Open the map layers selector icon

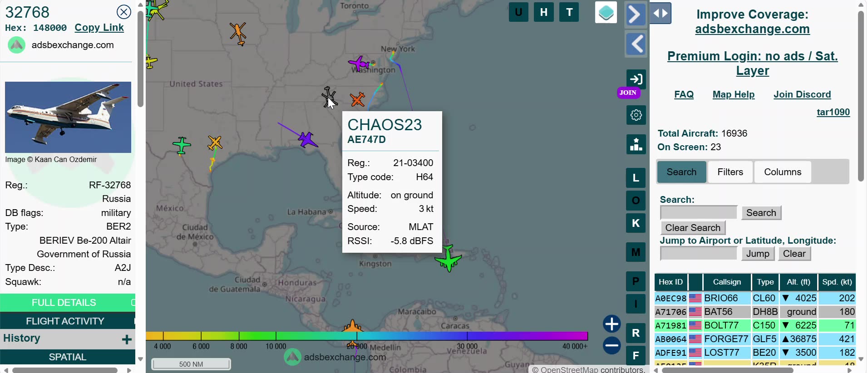point(606,12)
